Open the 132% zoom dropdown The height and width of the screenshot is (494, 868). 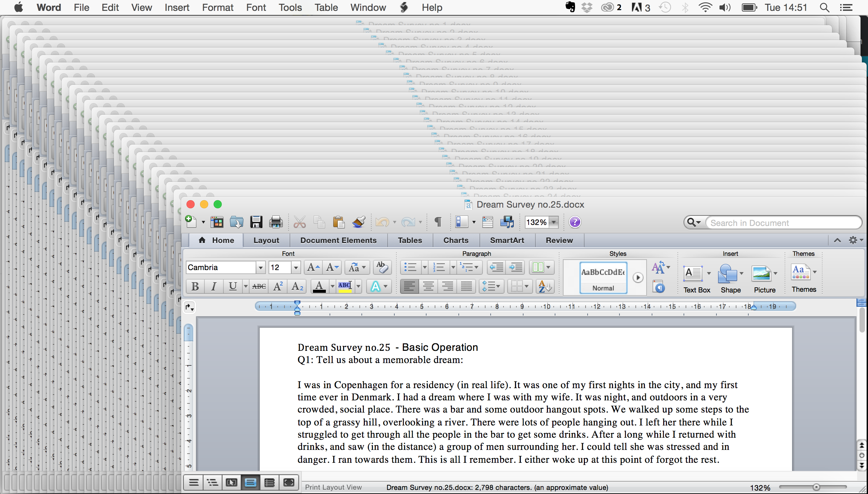pyautogui.click(x=554, y=222)
